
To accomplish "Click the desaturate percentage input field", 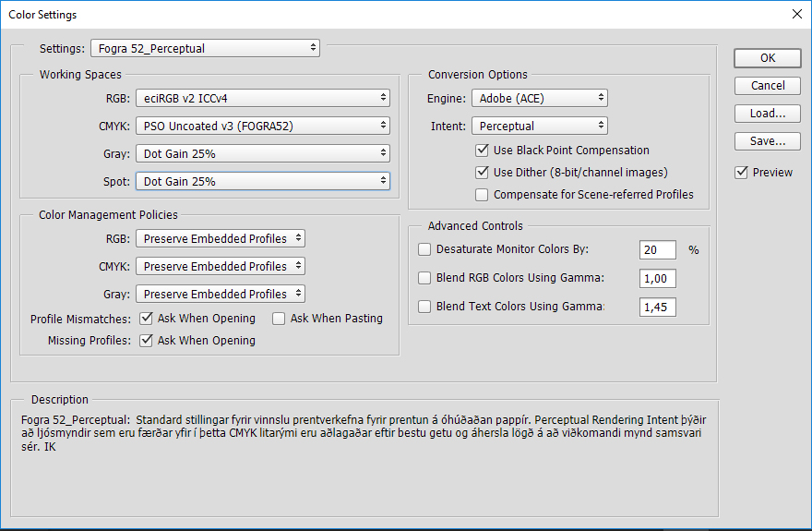I will point(657,250).
